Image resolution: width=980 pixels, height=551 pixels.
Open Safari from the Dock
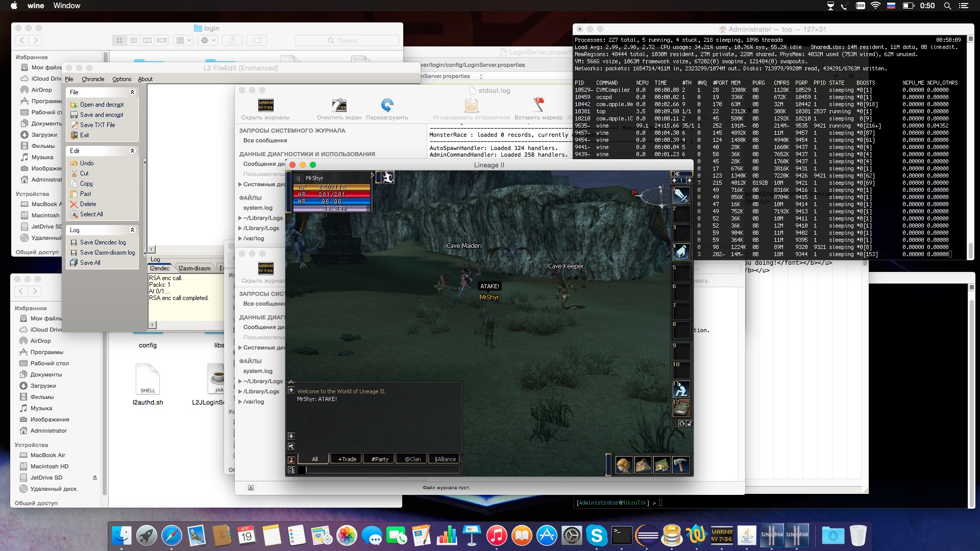171,536
